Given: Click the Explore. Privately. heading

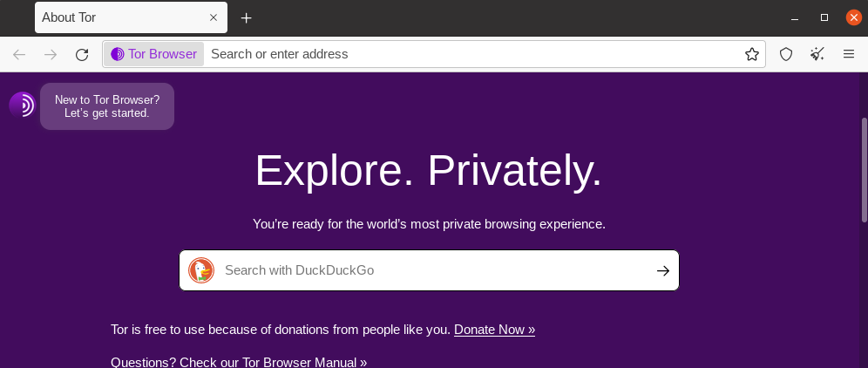Looking at the screenshot, I should [429, 171].
